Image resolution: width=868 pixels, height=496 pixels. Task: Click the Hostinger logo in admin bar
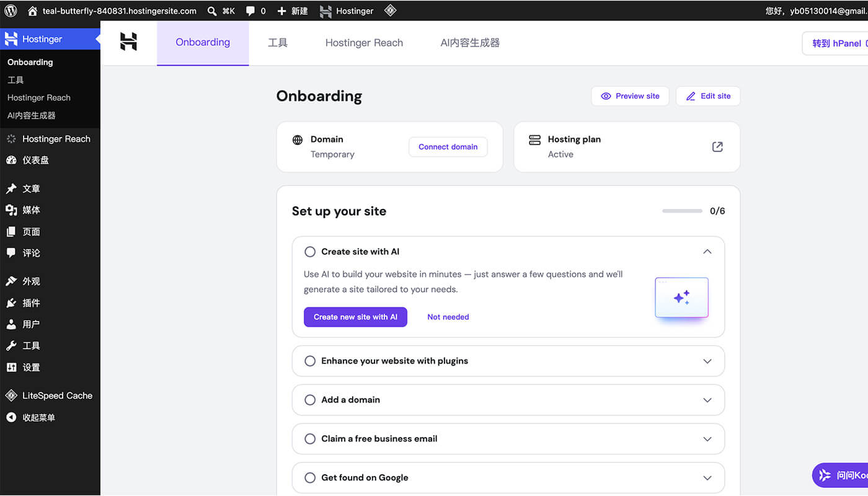[325, 11]
